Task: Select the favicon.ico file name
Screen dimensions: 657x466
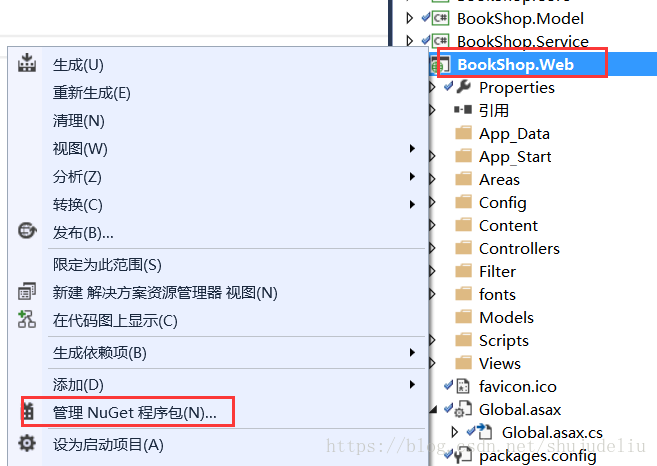Action: 518,386
